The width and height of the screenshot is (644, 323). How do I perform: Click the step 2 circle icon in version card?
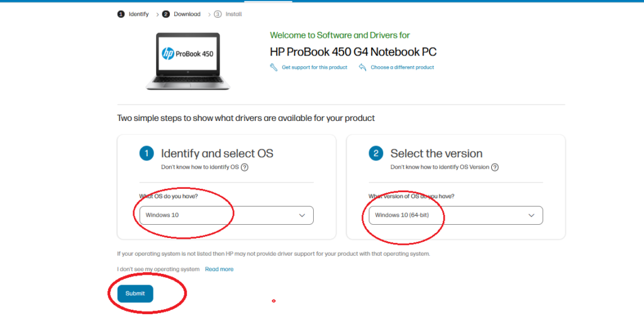pyautogui.click(x=376, y=153)
